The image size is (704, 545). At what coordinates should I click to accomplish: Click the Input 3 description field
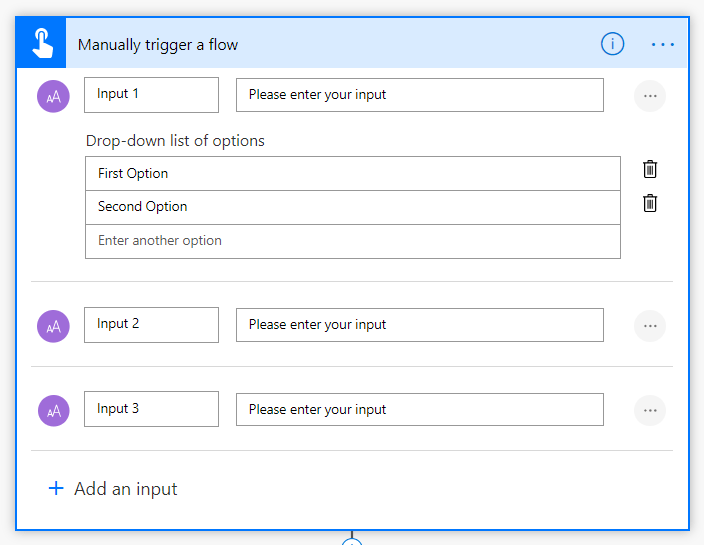click(x=420, y=409)
